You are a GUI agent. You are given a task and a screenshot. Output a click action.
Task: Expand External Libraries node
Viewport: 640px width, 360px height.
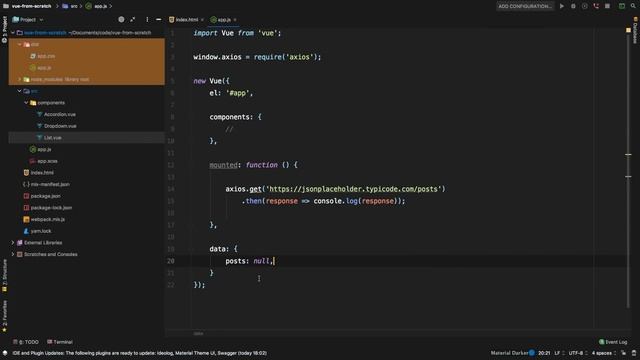pos(13,242)
